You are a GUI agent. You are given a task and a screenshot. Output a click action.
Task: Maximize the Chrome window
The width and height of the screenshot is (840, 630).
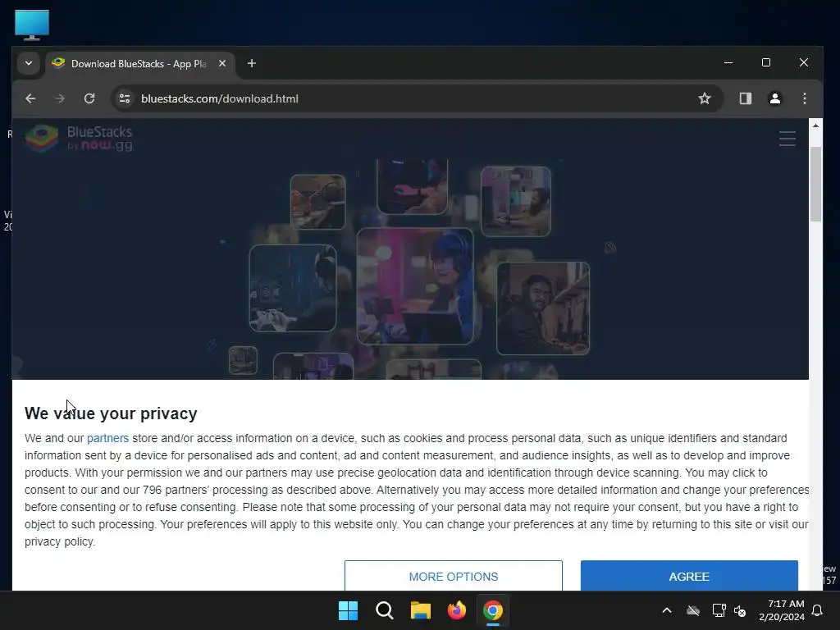coord(766,62)
